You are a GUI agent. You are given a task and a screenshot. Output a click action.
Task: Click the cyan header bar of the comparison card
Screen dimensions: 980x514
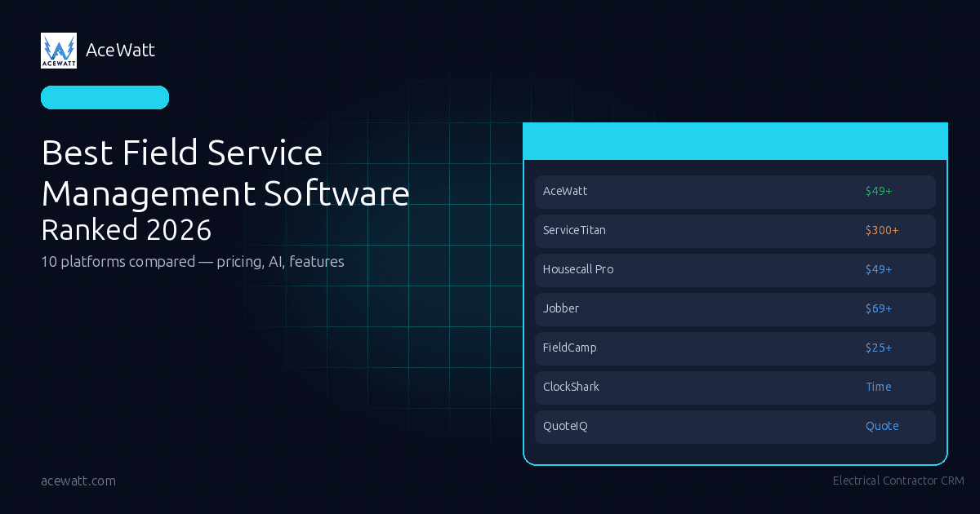(735, 141)
